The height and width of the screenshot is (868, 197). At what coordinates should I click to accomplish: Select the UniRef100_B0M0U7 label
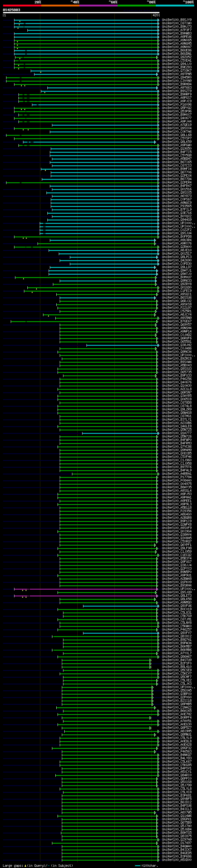[x=177, y=277]
